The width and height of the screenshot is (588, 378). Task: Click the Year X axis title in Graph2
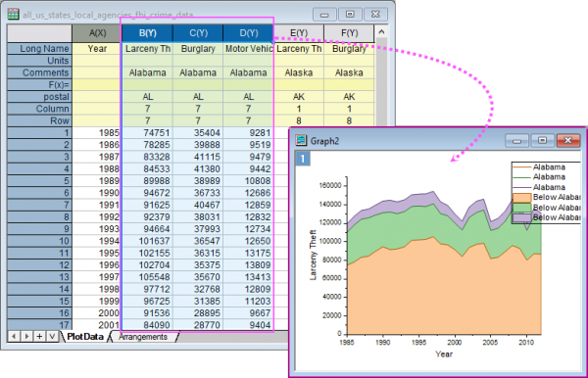(444, 354)
